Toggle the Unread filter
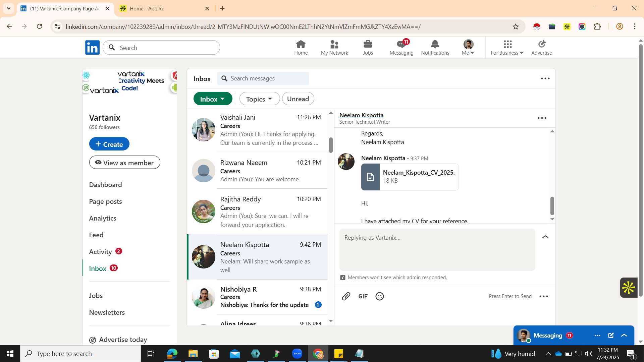 tap(298, 99)
